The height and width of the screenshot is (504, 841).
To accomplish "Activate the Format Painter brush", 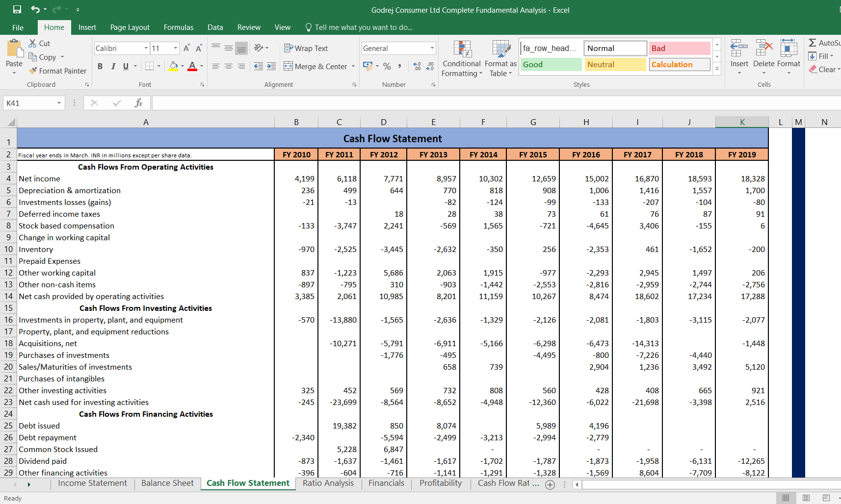I will tap(57, 71).
